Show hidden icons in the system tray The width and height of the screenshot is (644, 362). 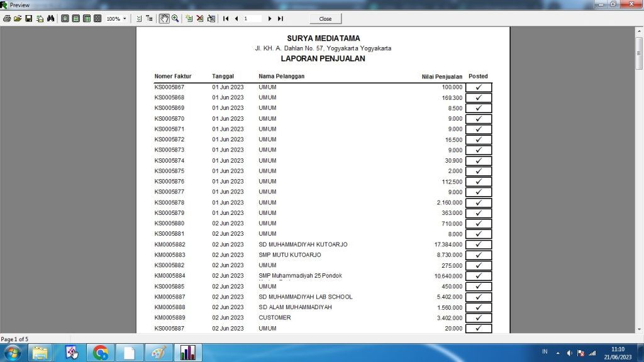(557, 353)
